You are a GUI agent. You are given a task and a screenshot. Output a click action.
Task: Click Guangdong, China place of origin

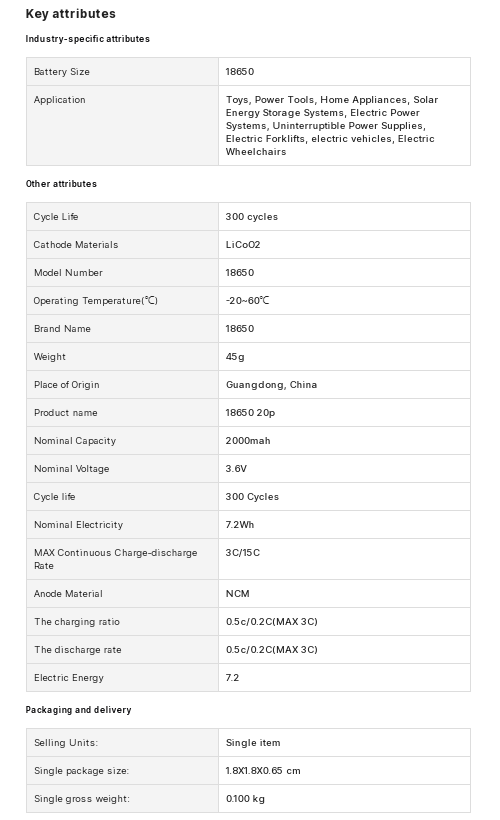271,385
